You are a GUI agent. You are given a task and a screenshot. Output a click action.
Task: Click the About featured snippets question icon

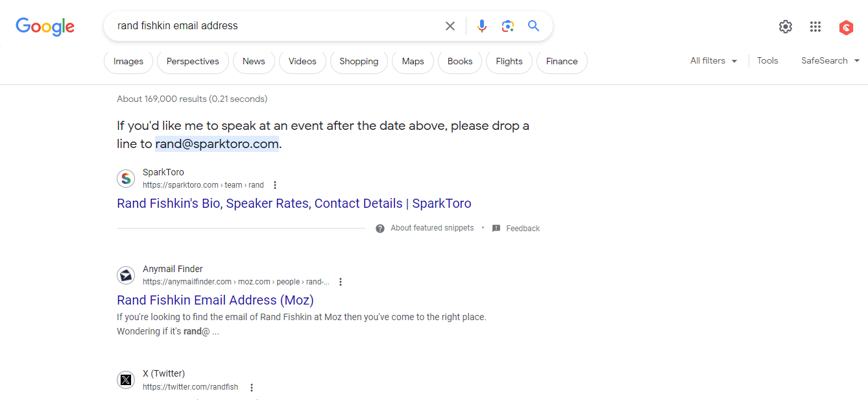380,229
